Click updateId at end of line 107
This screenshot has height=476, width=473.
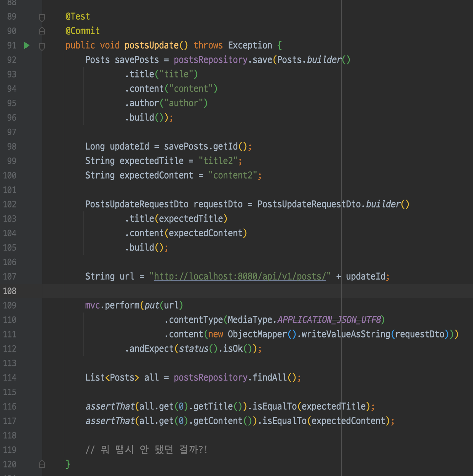coord(365,276)
